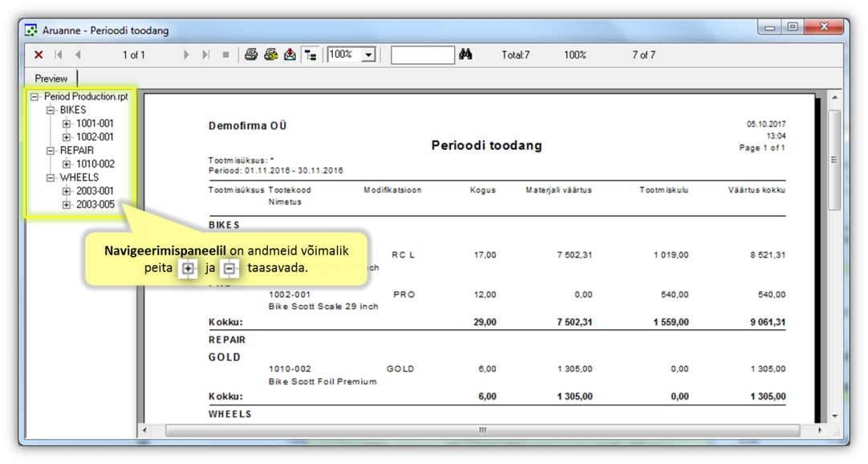Viewport: 868px width, 464px height.
Task: Jump to the last report page
Action: tap(206, 55)
